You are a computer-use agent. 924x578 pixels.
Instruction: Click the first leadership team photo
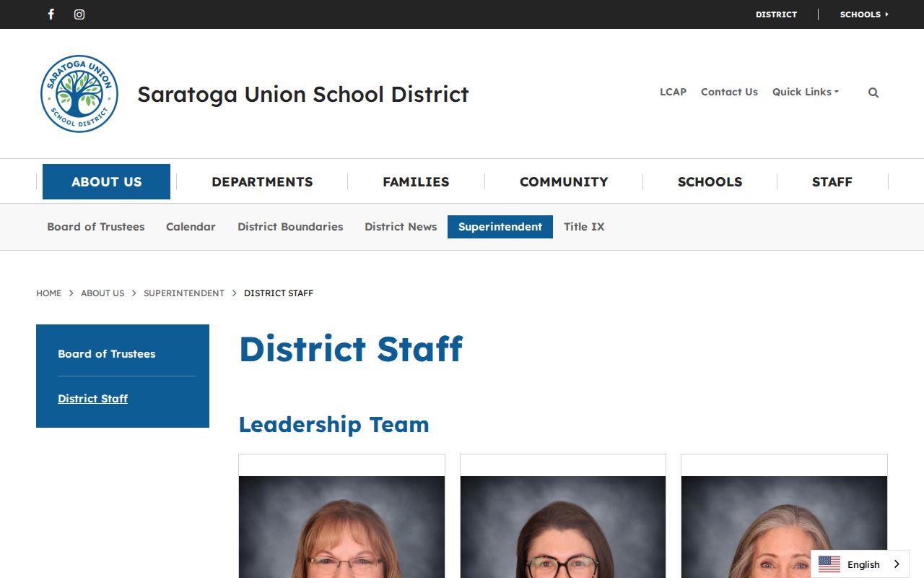(x=341, y=527)
